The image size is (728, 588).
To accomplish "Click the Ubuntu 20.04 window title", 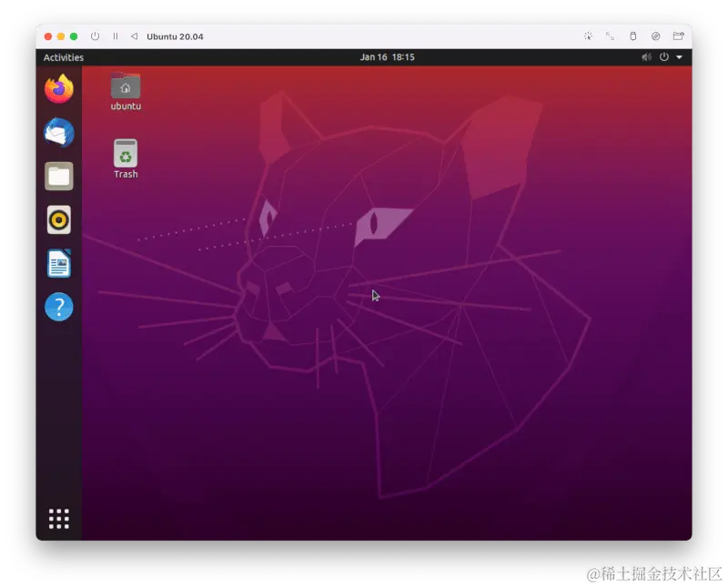I will coord(175,36).
